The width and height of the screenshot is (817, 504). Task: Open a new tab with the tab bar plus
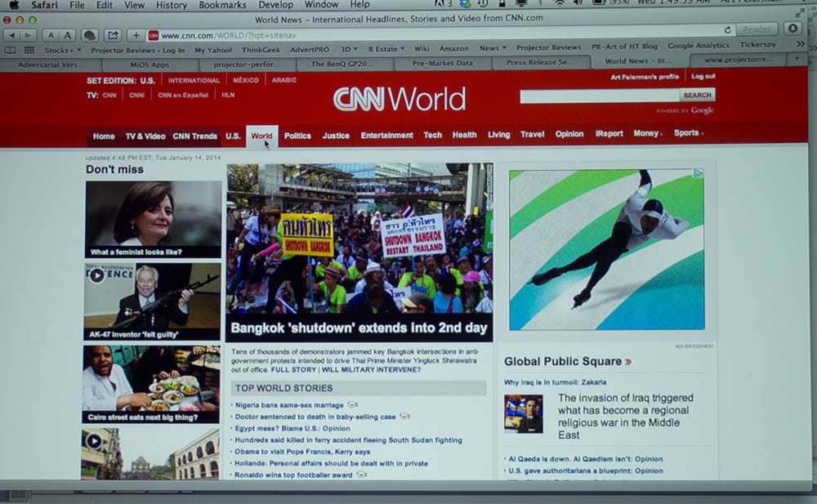point(797,59)
